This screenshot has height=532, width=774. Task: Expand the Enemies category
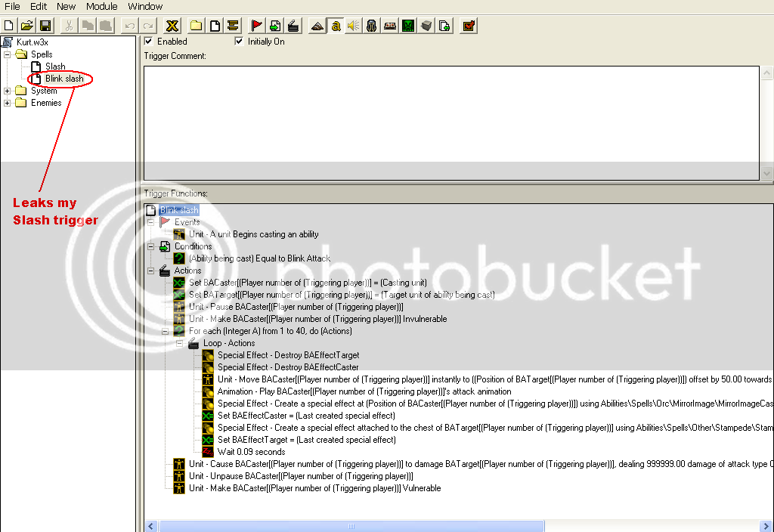click(x=7, y=103)
